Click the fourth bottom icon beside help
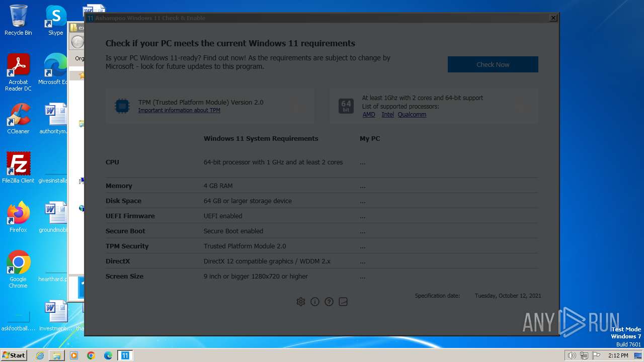The width and height of the screenshot is (644, 362). click(x=343, y=302)
